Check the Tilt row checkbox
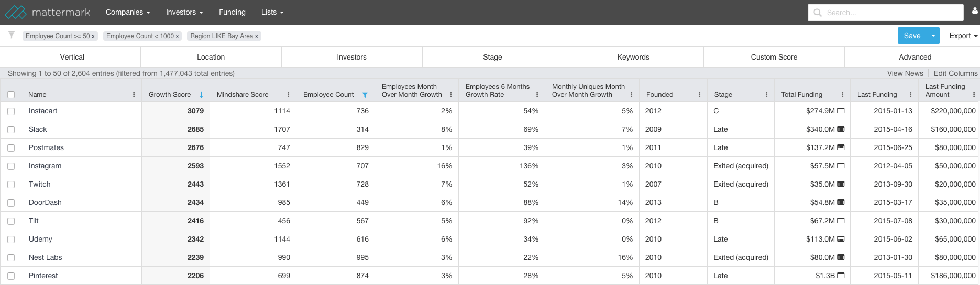The height and width of the screenshot is (285, 980). pyautogui.click(x=11, y=221)
